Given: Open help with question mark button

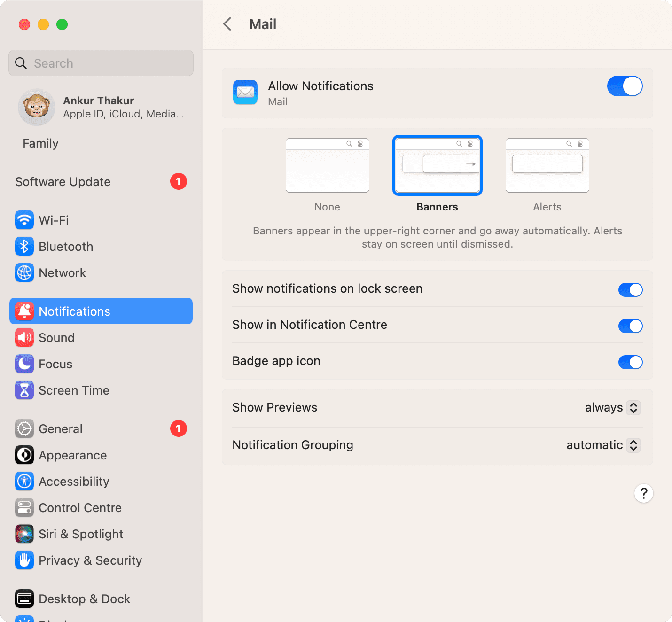Looking at the screenshot, I should click(x=644, y=493).
